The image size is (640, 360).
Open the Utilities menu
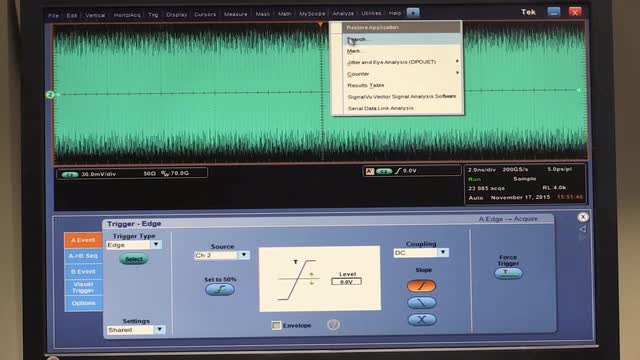click(x=371, y=13)
